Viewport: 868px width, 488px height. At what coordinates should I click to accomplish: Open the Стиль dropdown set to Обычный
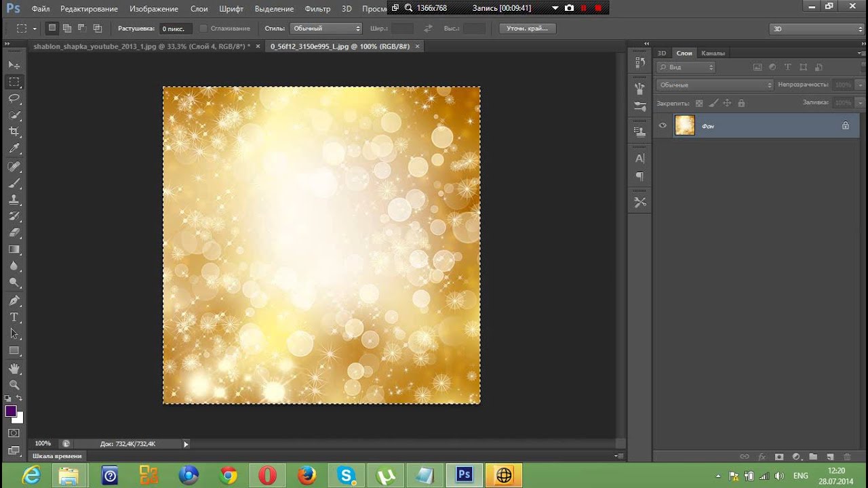[326, 28]
